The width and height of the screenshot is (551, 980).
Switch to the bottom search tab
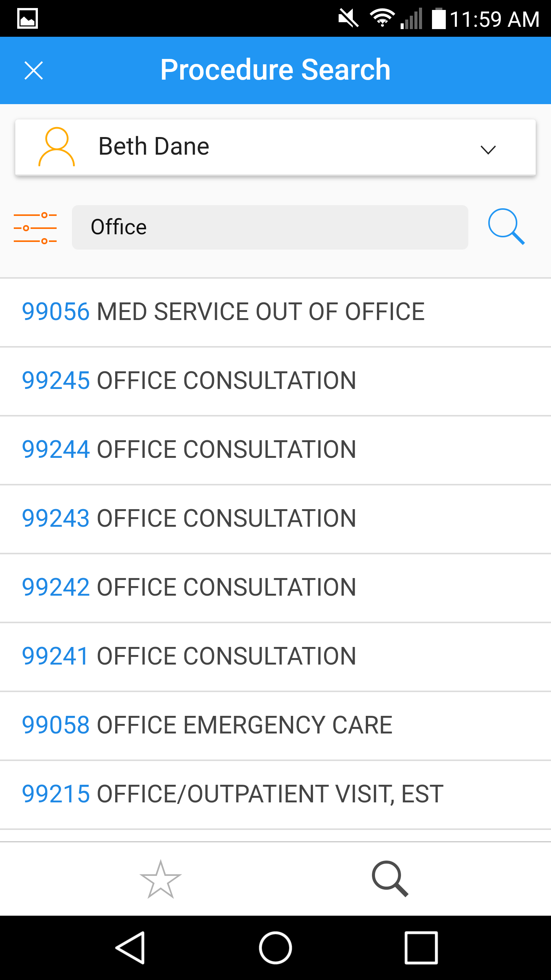coord(390,879)
